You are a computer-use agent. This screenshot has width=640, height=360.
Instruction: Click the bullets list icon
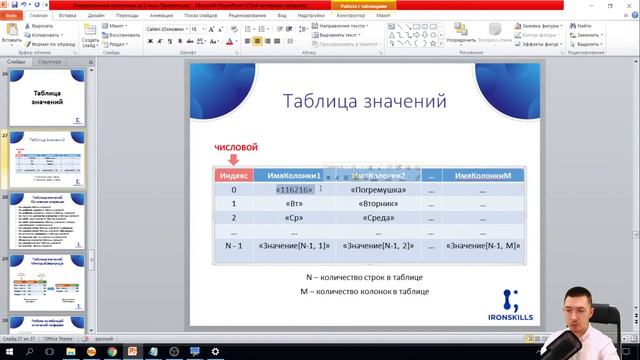point(248,29)
